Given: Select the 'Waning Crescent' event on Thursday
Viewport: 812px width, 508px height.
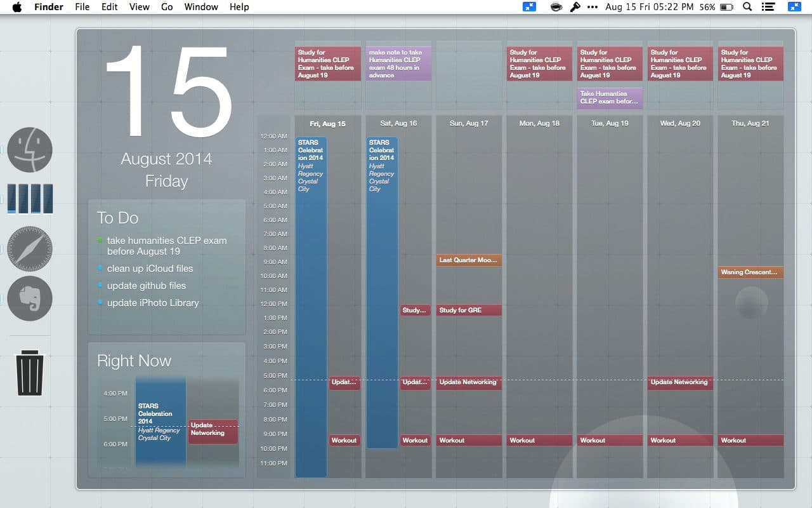Looking at the screenshot, I should 750,272.
